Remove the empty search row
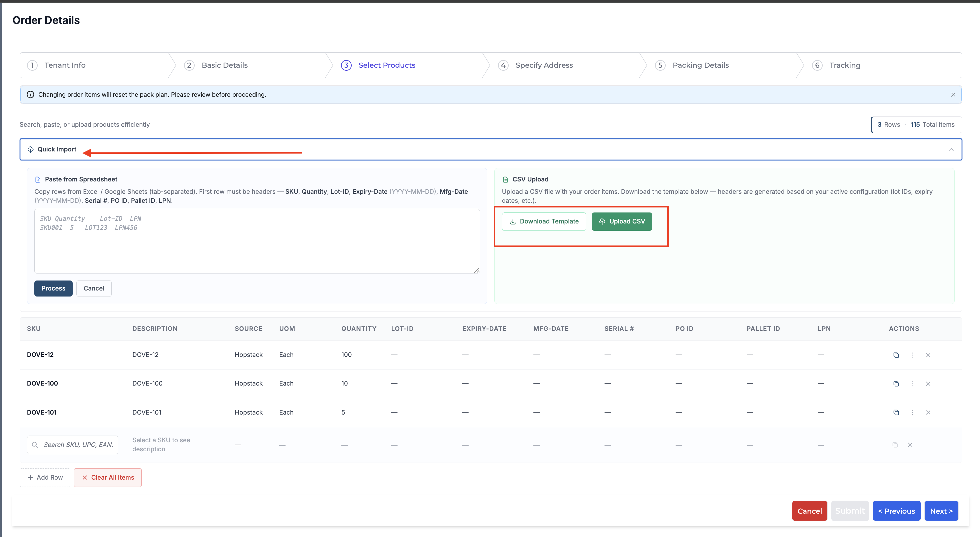980x537 pixels. tap(910, 445)
